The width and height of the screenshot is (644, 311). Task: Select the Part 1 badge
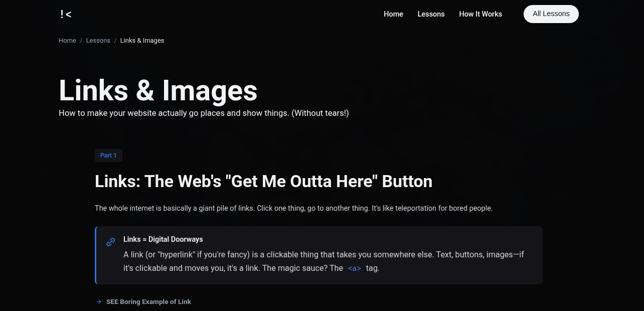point(108,155)
